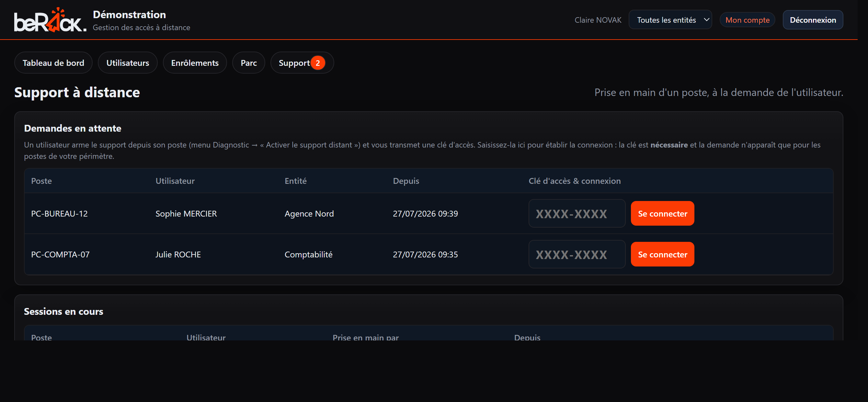The height and width of the screenshot is (402, 868).
Task: Select user Julie ROCHE
Action: pos(178,254)
